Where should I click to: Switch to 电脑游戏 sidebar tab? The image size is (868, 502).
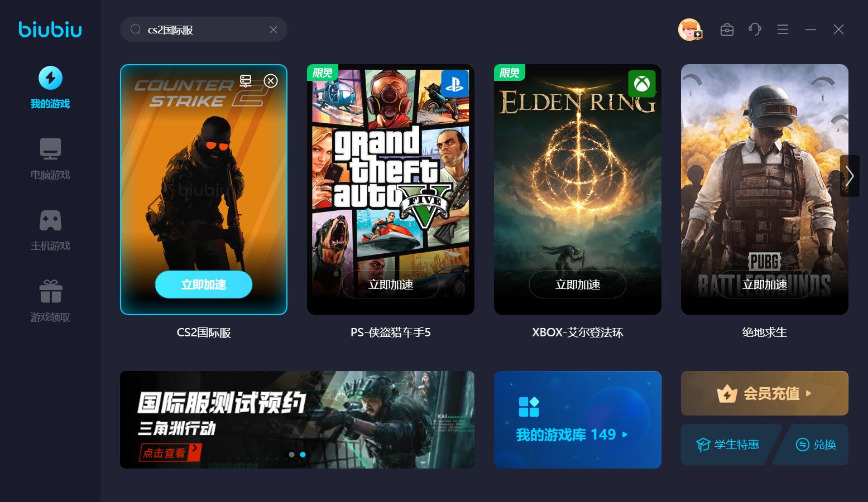[x=50, y=159]
